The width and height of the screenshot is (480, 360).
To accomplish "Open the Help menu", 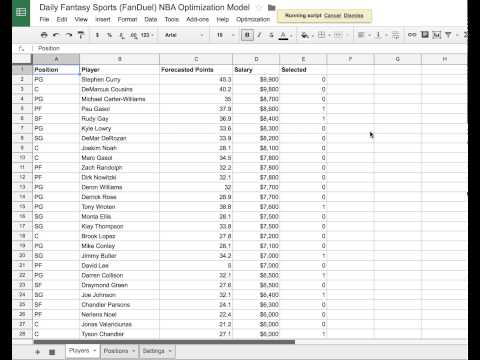I will tap(223, 19).
